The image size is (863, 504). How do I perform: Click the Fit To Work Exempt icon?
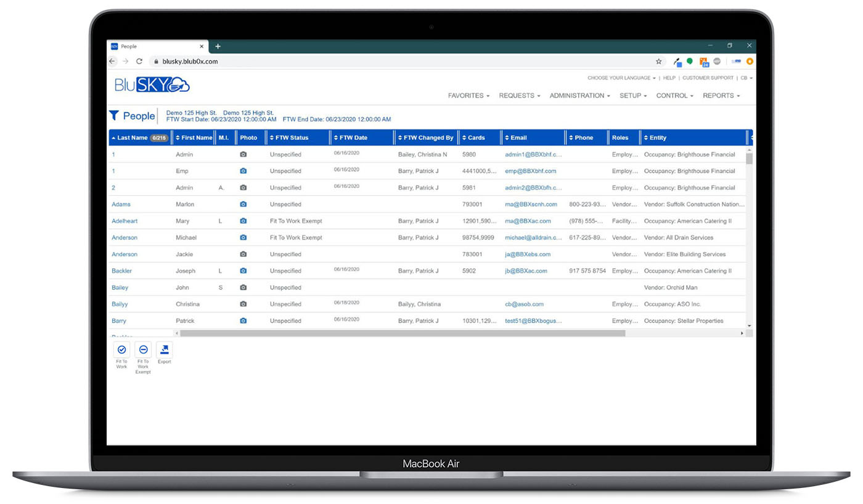(x=143, y=350)
